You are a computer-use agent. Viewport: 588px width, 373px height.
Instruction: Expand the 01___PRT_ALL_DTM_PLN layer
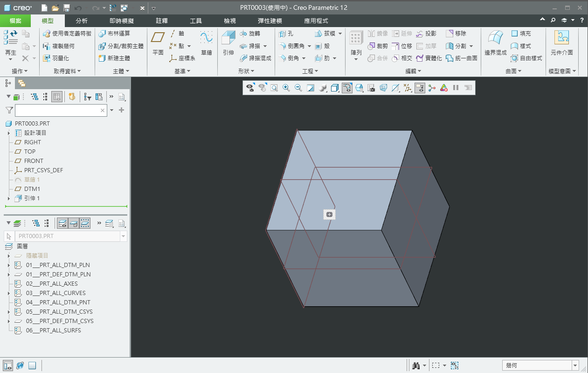(8, 265)
